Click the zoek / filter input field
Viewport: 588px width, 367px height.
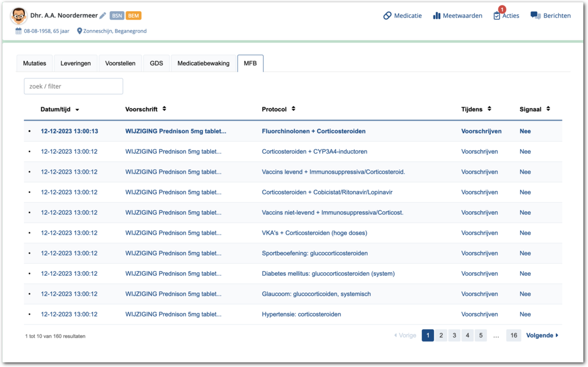tap(73, 87)
